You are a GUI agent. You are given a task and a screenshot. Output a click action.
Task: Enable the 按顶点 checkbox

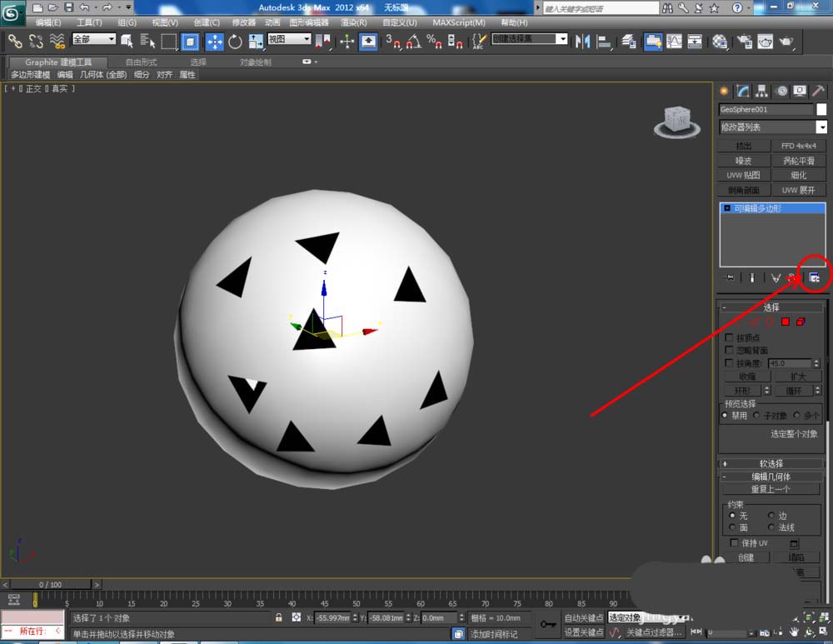tap(729, 337)
